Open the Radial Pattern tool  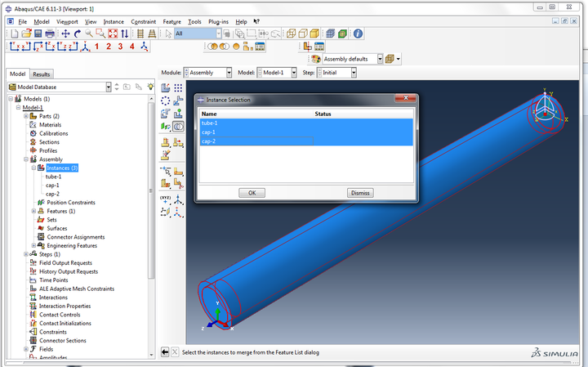pyautogui.click(x=165, y=101)
